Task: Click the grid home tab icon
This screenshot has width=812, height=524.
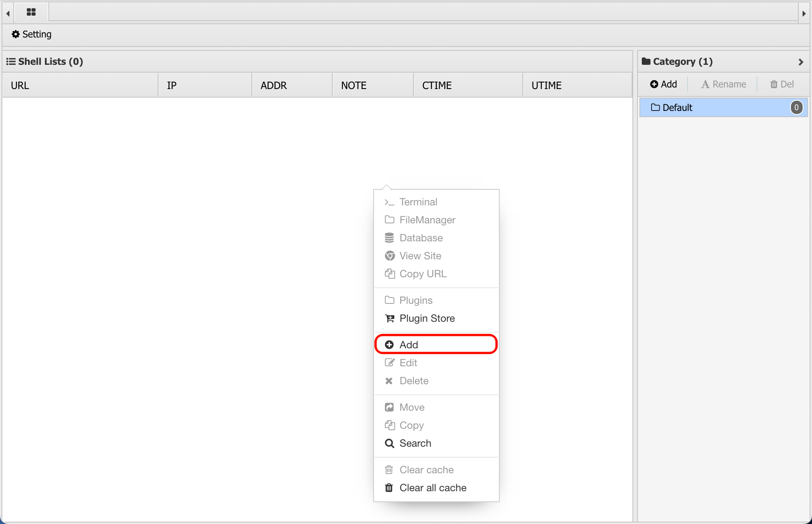Action: tap(31, 12)
